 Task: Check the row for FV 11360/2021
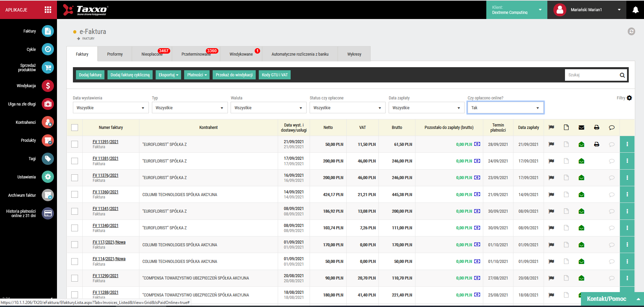click(75, 194)
